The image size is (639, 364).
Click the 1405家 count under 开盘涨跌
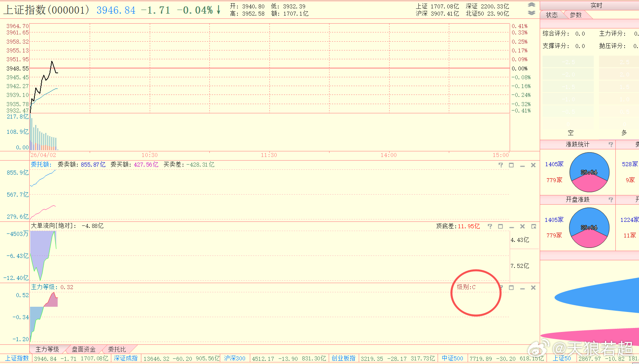[x=554, y=220]
